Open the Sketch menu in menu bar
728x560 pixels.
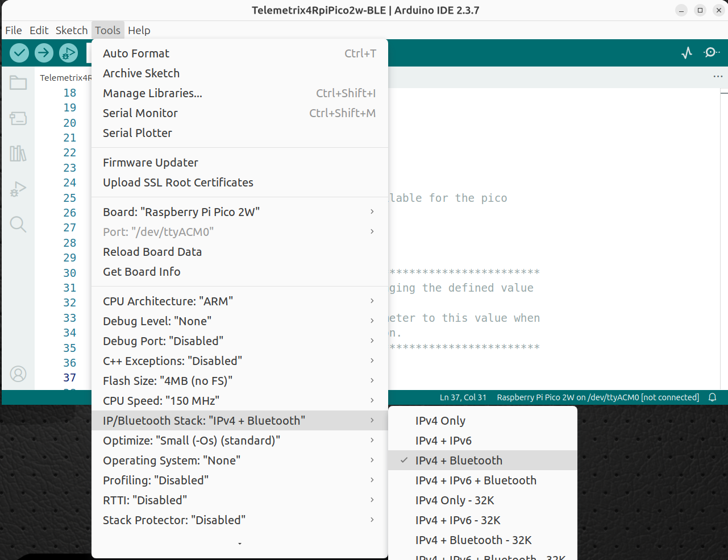click(x=72, y=30)
